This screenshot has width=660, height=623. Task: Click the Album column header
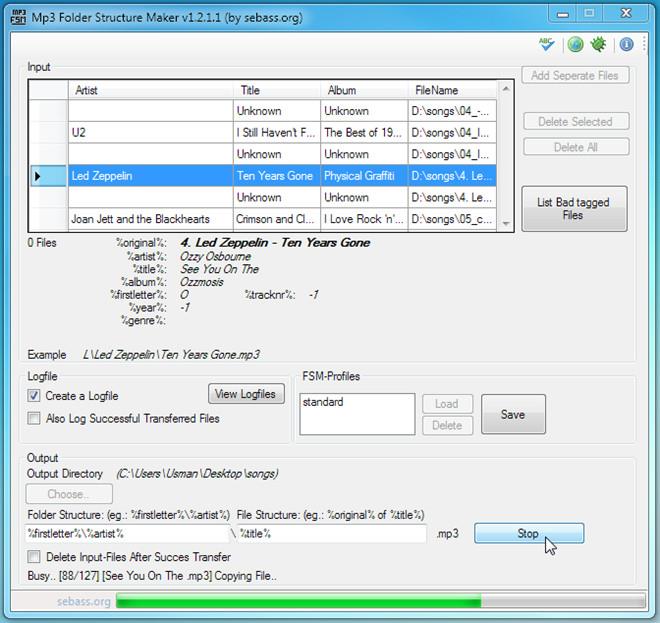[364, 90]
